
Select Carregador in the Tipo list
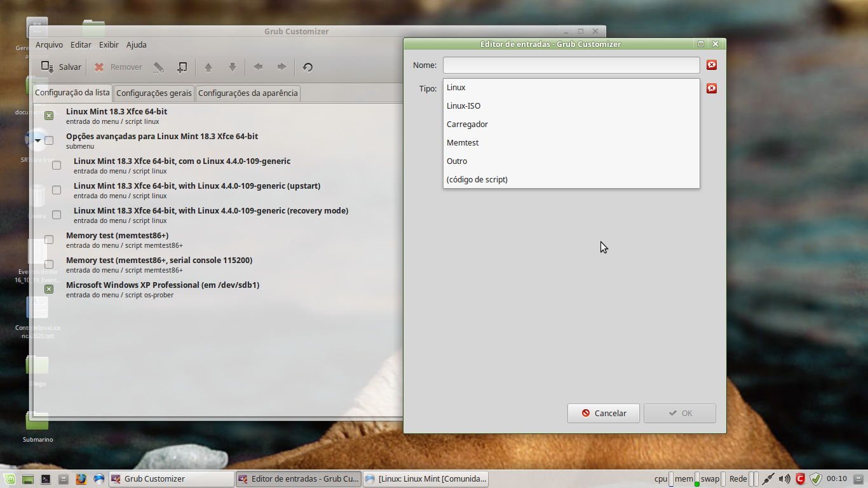[571, 125]
